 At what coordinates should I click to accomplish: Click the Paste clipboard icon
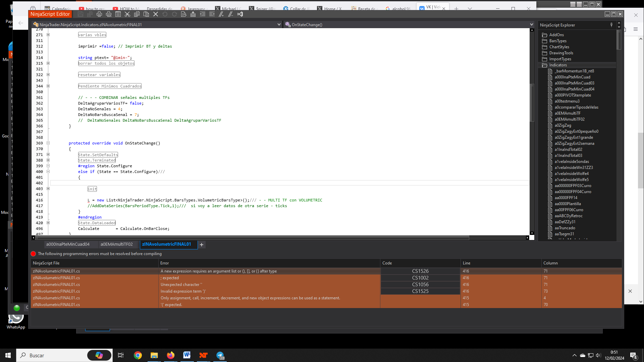coord(146,14)
